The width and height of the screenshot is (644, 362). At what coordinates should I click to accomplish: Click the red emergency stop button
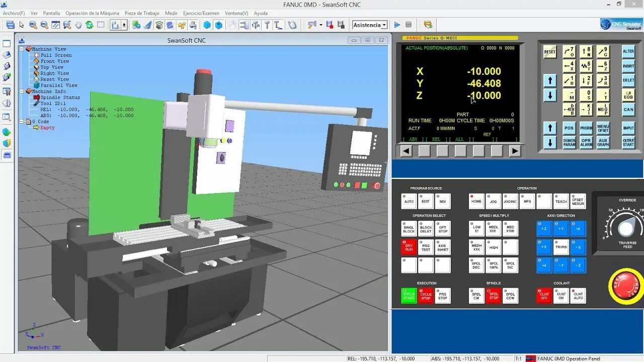(x=626, y=286)
